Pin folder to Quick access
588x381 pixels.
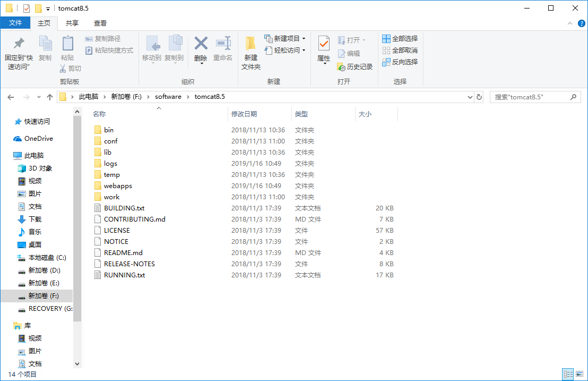(x=19, y=53)
